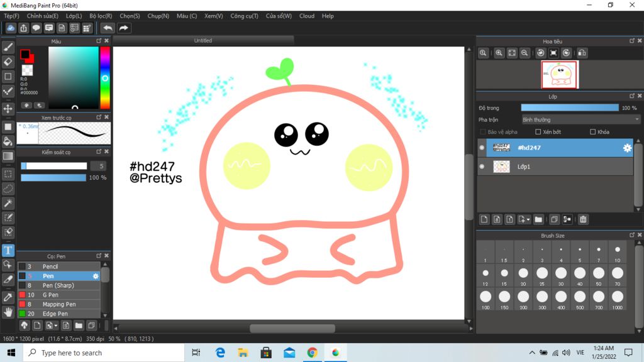
Task: Select the Lasso selection tool
Action: click(8, 189)
